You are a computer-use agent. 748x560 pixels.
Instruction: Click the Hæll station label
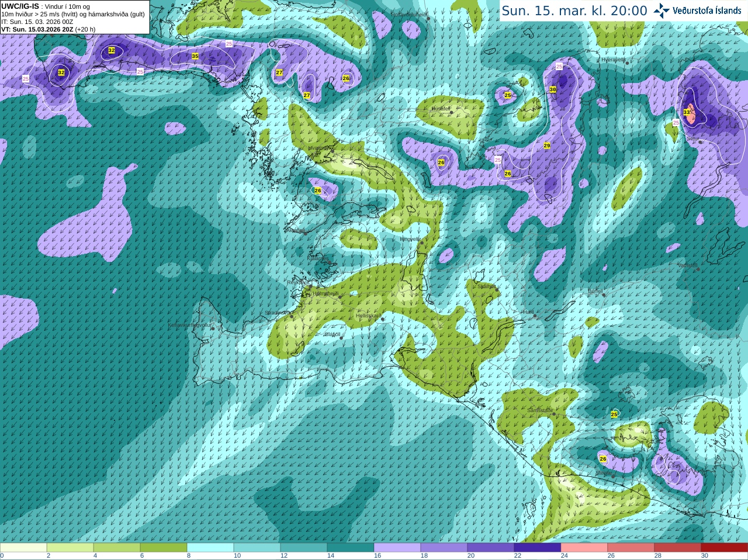click(x=528, y=312)
